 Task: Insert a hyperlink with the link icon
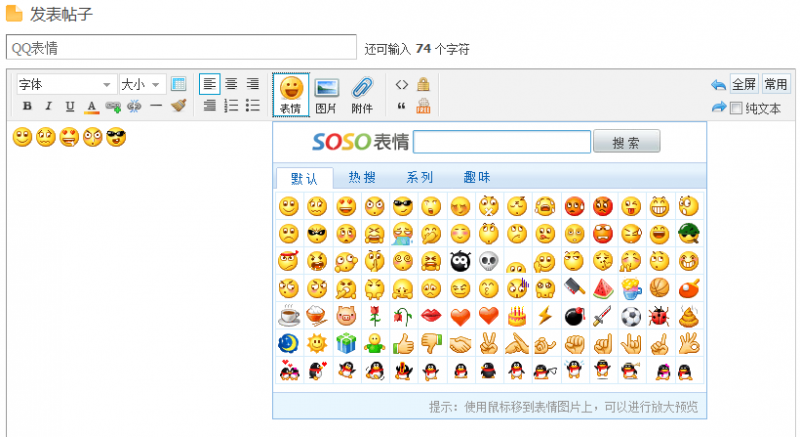(113, 106)
